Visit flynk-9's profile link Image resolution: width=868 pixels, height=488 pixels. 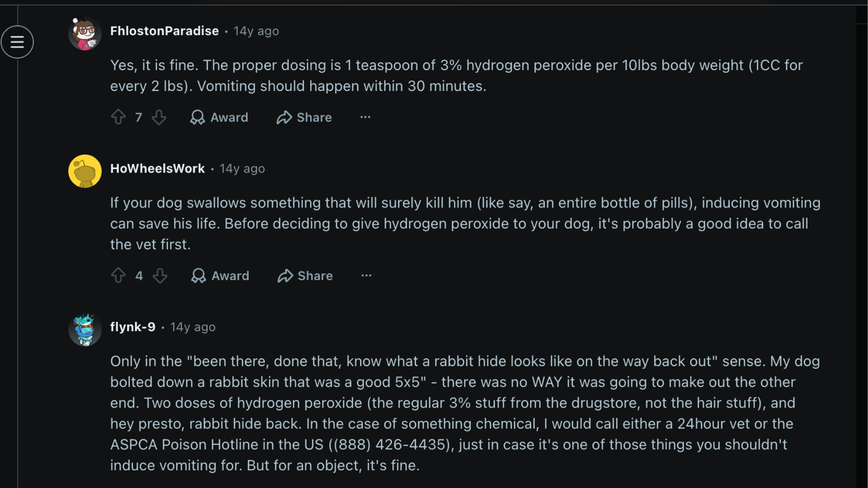tap(132, 327)
